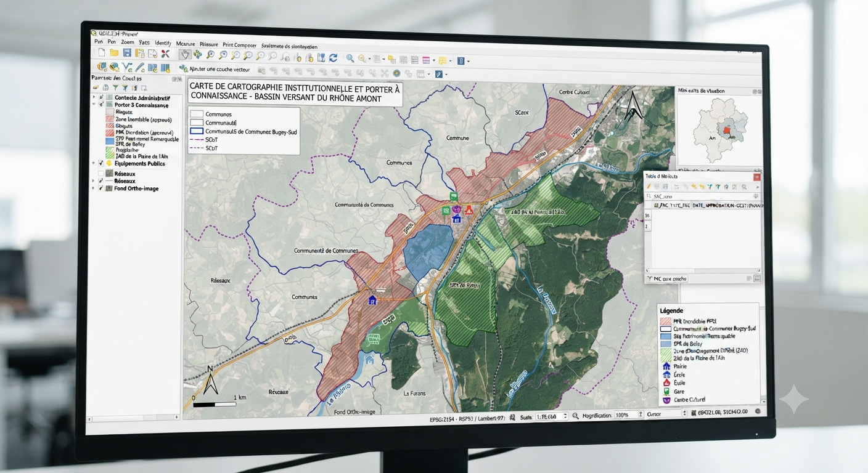Click the style brush icon in layers panel toolbar
The image size is (868, 473).
[96, 88]
